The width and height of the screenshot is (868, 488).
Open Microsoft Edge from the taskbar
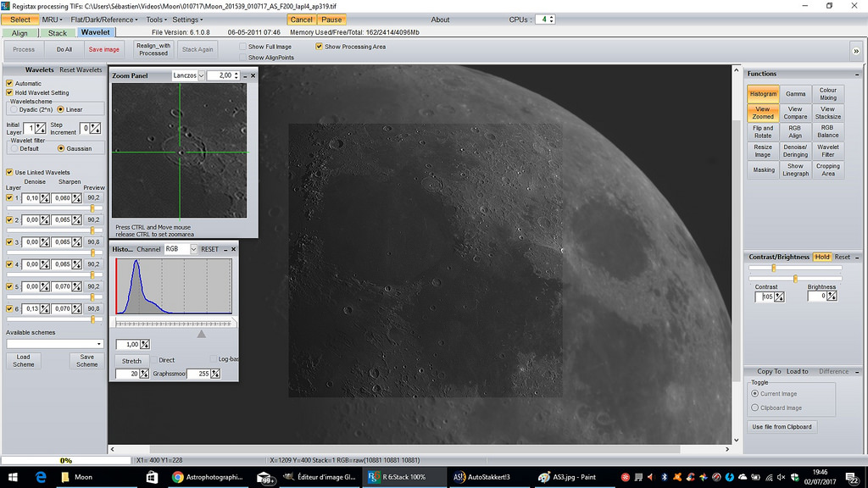pyautogui.click(x=40, y=477)
